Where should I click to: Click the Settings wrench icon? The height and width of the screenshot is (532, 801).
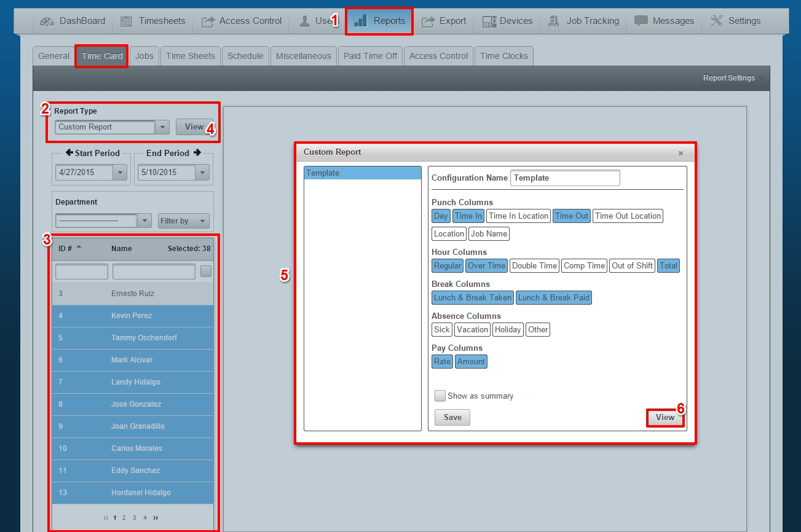click(717, 21)
